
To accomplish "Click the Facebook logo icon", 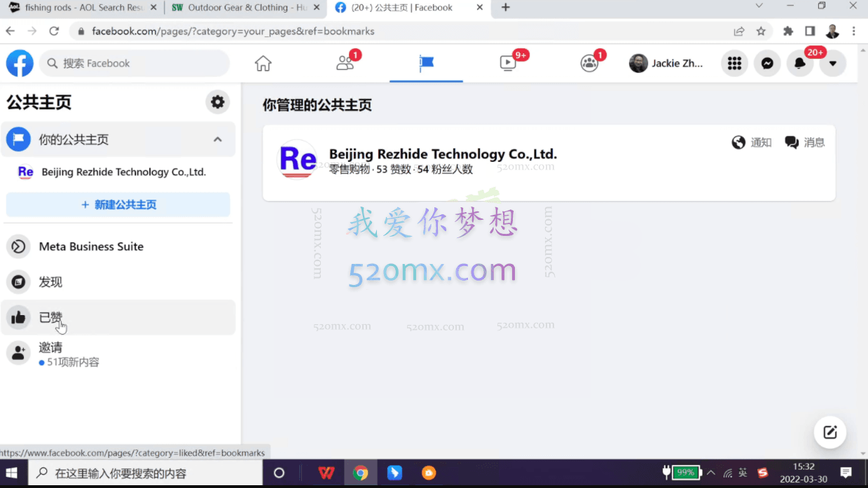I will point(20,63).
